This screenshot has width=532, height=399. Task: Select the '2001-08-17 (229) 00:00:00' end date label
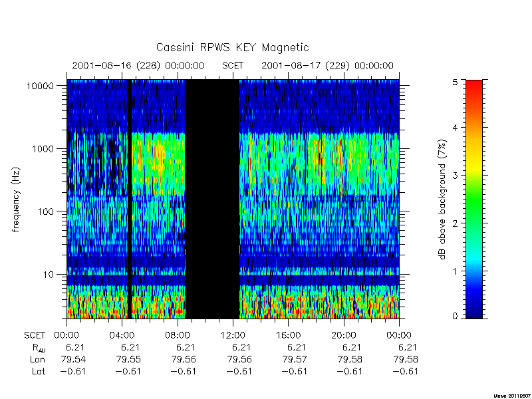[327, 65]
